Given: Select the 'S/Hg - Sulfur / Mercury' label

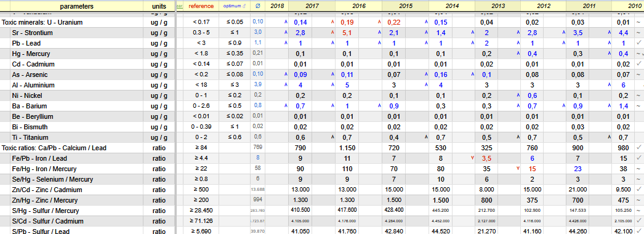Looking at the screenshot, I should (46, 211).
